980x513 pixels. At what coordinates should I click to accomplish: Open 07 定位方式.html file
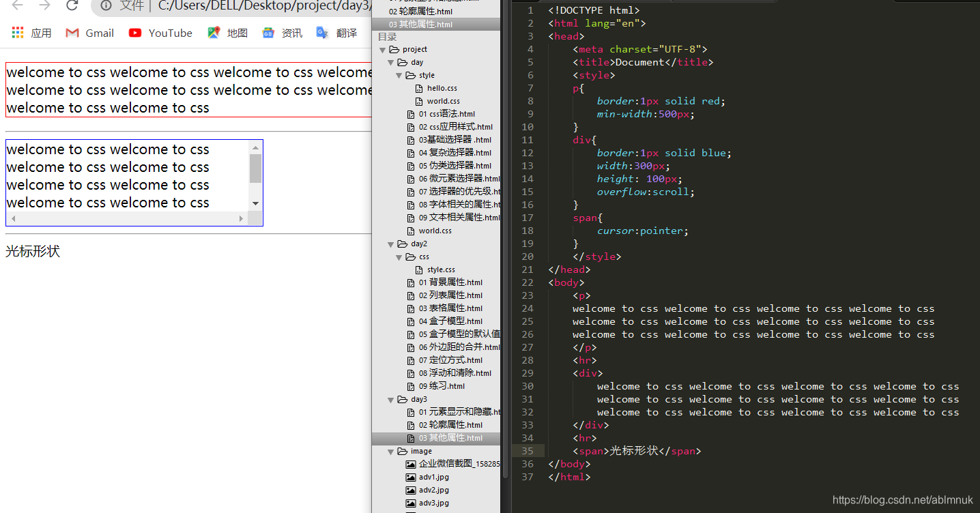click(450, 360)
